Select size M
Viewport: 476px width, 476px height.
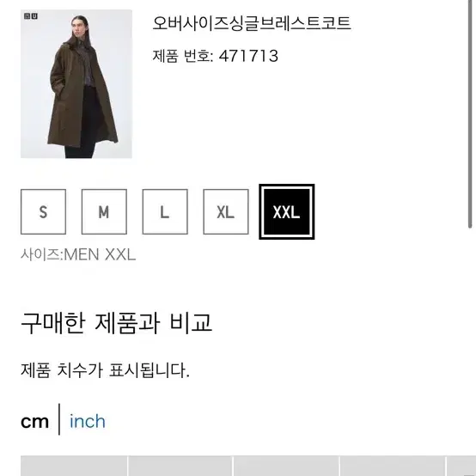point(104,211)
